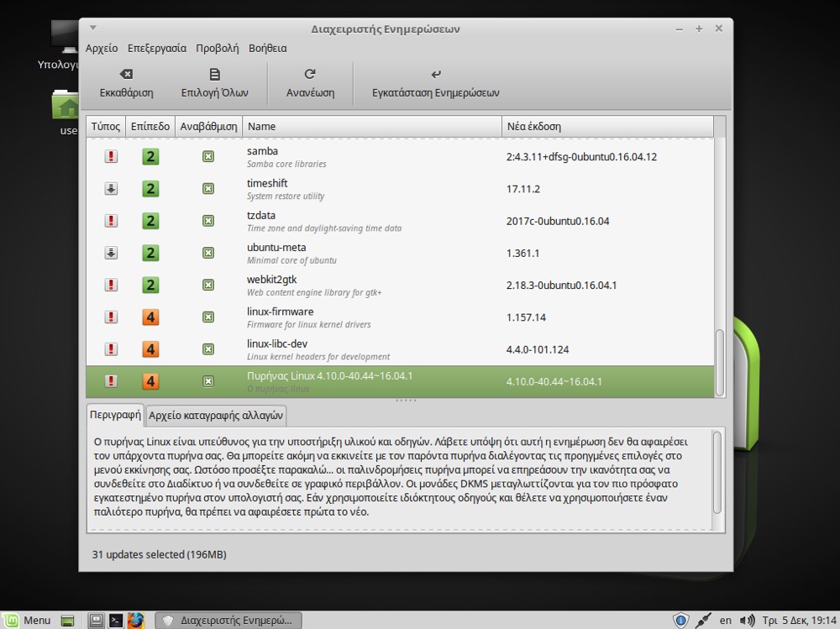Sort by the Νέα έκδοση column header
This screenshot has width=840, height=629.
[x=607, y=127]
